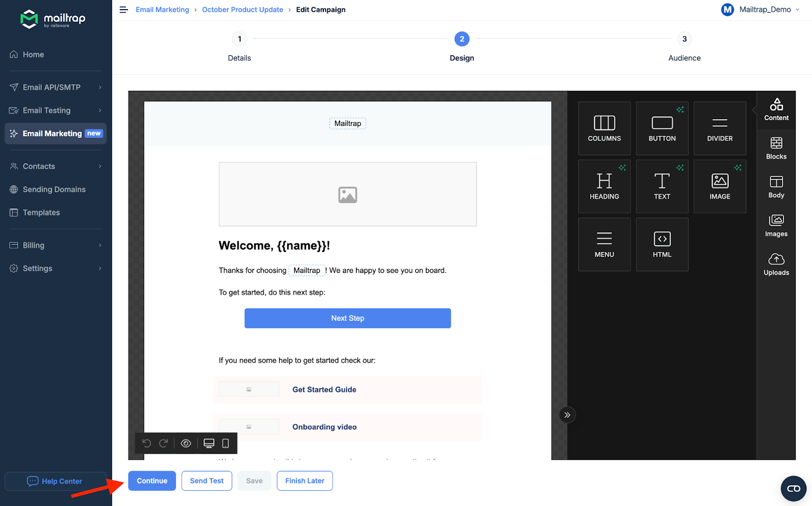This screenshot has height=506, width=812.
Task: Open October Product Update breadcrumb
Action: (243, 10)
